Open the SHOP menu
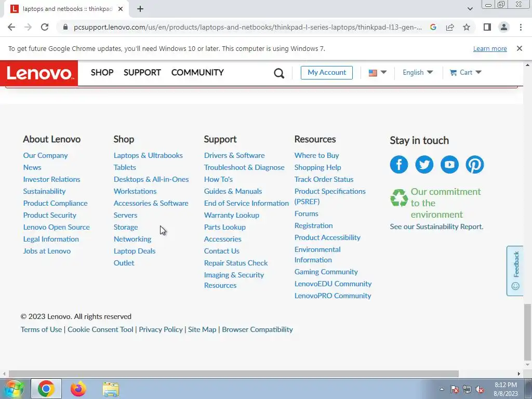 102,73
